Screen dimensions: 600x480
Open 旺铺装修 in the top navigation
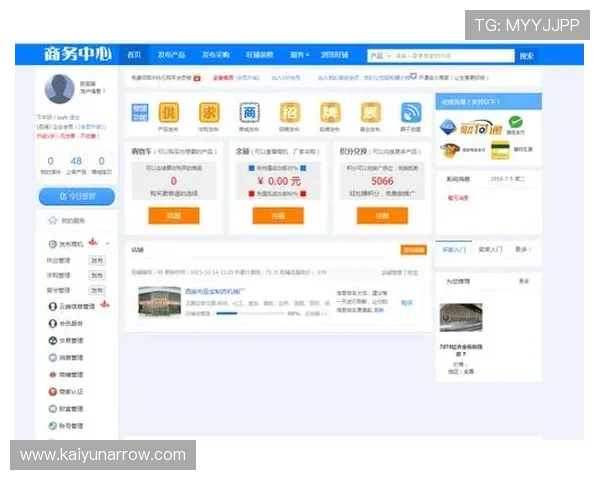(259, 55)
